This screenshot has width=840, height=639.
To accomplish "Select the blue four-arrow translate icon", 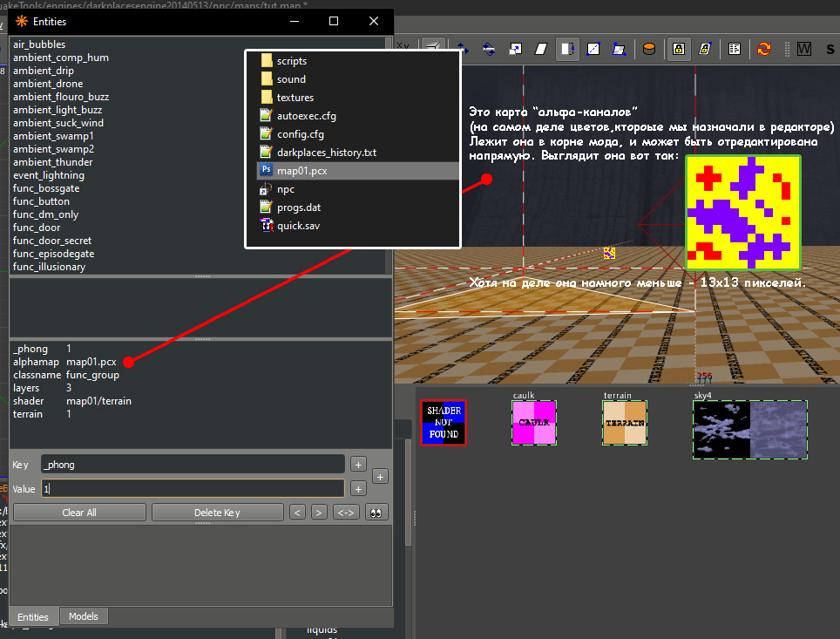I will click(x=461, y=49).
